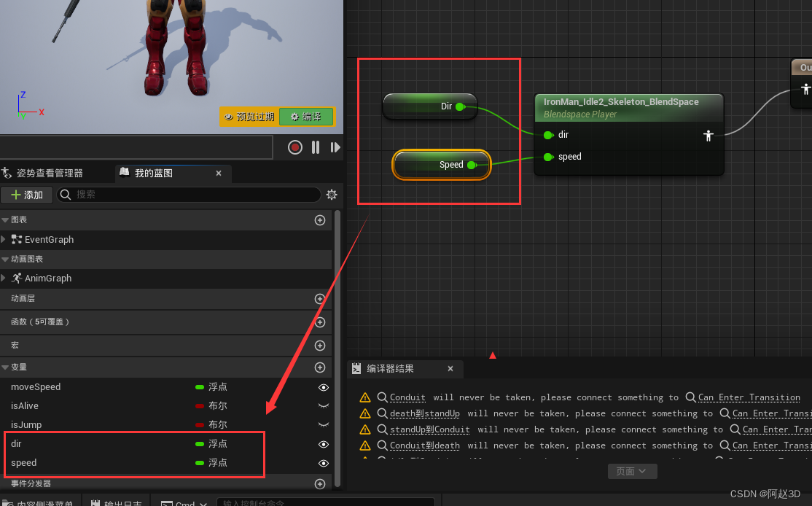This screenshot has width=812, height=506.
Task: Click moveSpeed float type color pill
Action: [200, 387]
